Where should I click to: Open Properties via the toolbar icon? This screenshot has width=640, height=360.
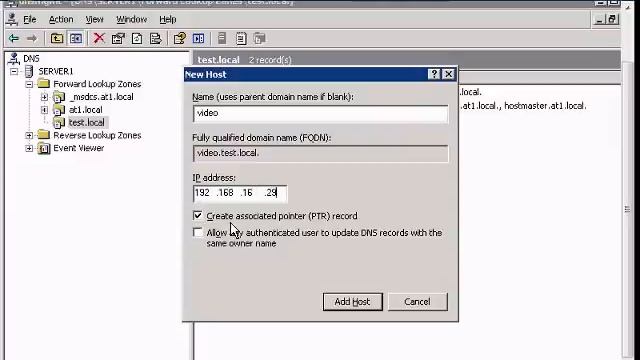coord(118,38)
